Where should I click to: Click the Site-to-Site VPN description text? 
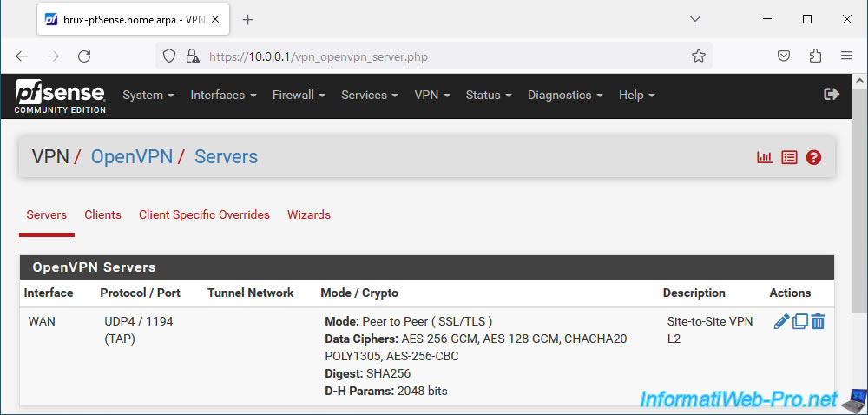(x=710, y=330)
